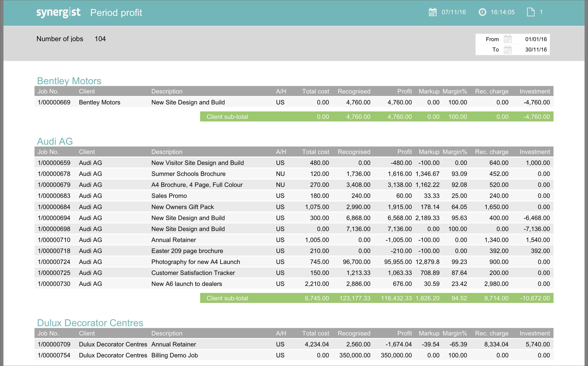Viewport: 588px width, 366px height.
Task: Click the A/H header in Dulux table
Action: (x=281, y=333)
